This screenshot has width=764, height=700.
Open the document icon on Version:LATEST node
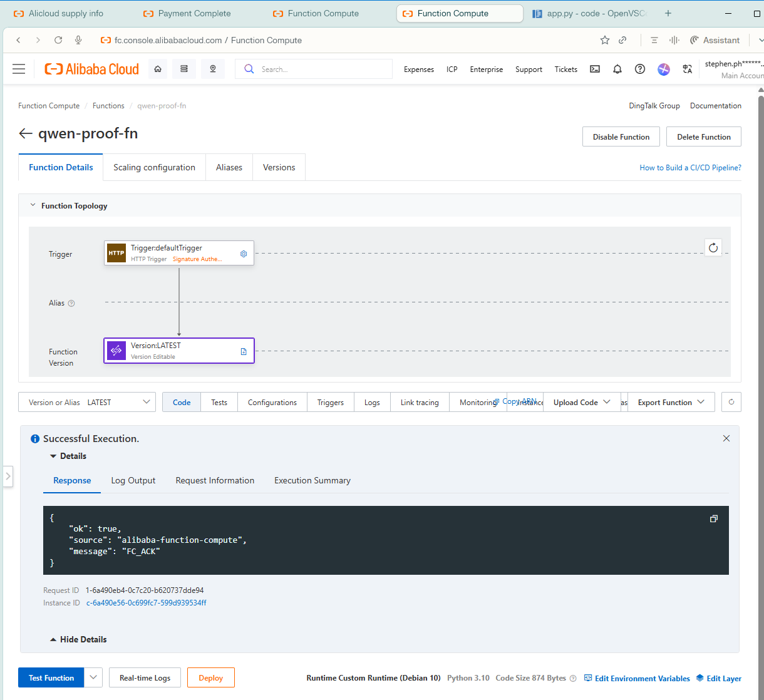tap(244, 351)
